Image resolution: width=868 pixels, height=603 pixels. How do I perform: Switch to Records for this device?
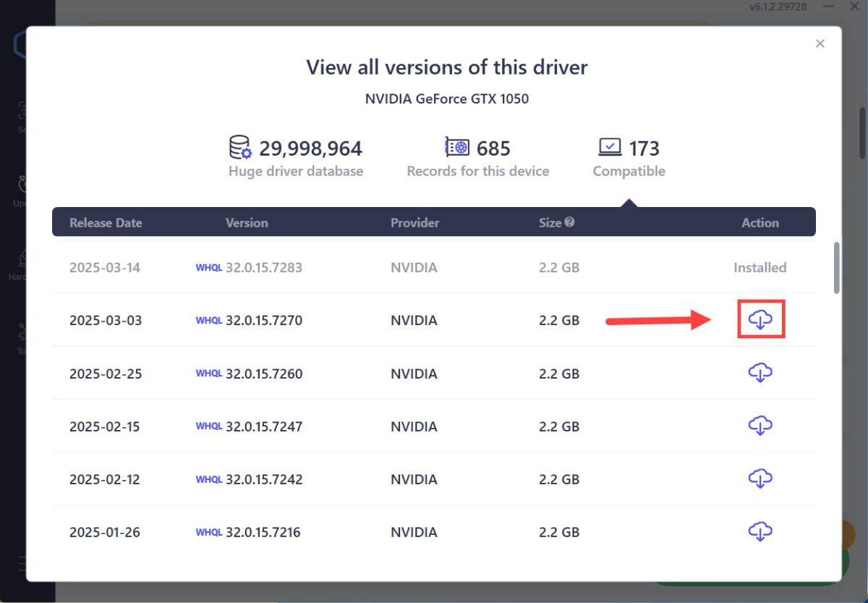coord(477,157)
